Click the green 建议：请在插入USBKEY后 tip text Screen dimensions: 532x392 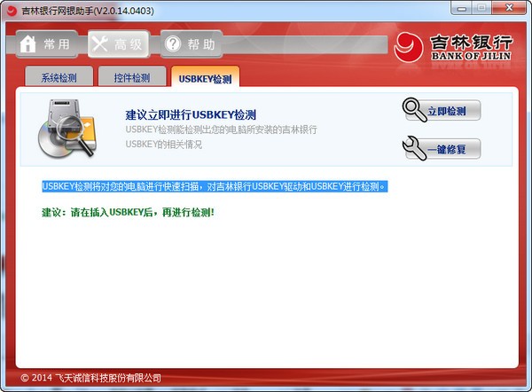(x=128, y=213)
